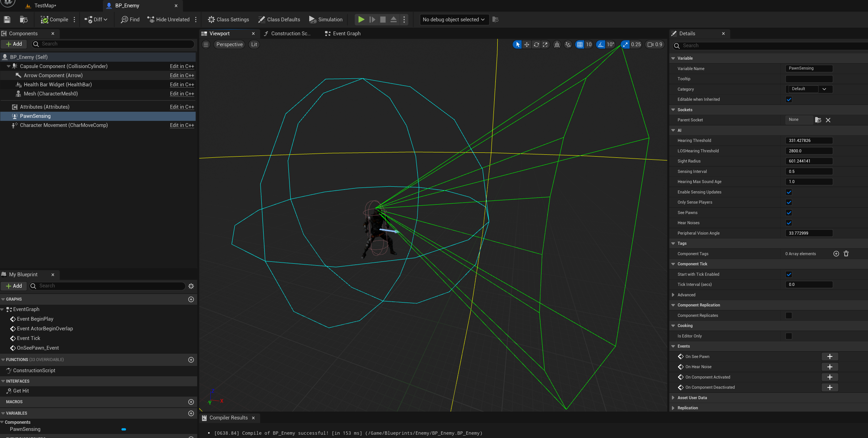Toggle rotation snapping icon

tap(601, 44)
